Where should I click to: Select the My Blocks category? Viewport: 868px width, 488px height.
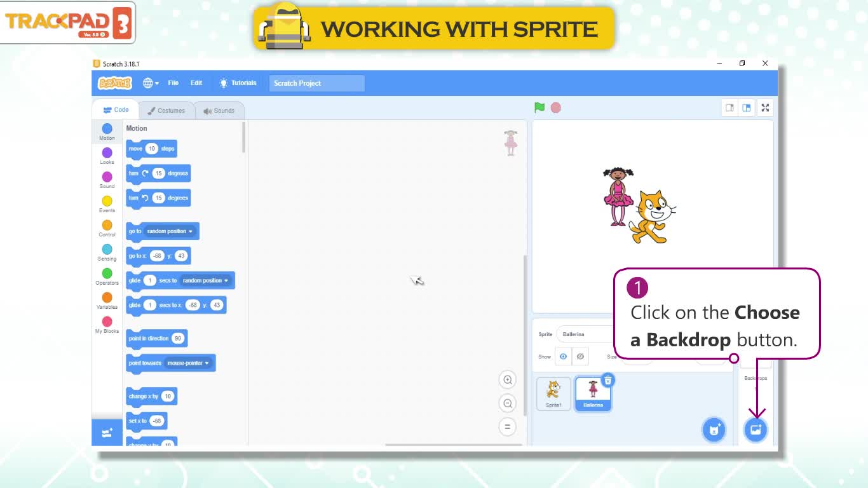(107, 325)
